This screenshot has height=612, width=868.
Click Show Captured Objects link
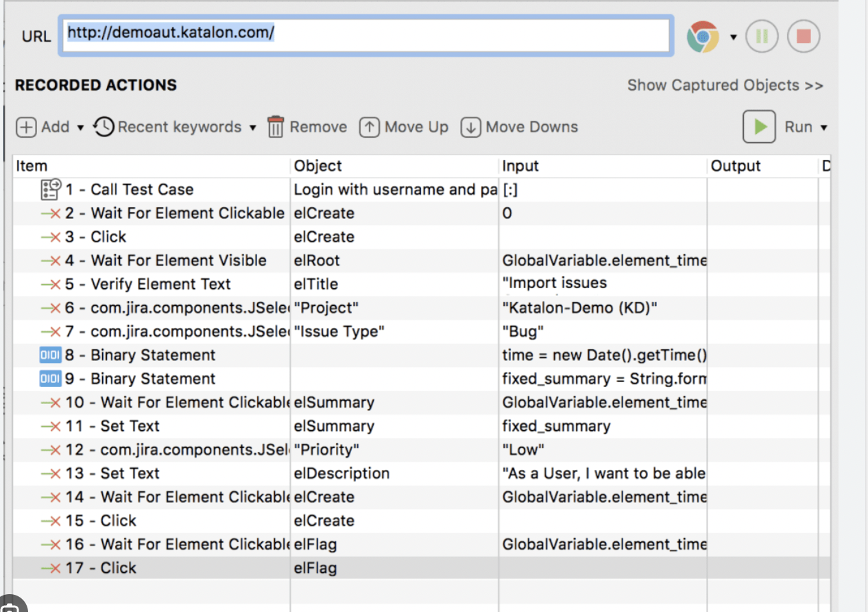(725, 85)
